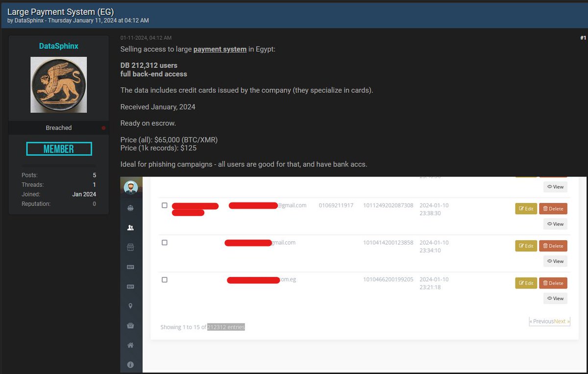
Task: Click the ID cell 1010466200199205
Action: pyautogui.click(x=388, y=280)
